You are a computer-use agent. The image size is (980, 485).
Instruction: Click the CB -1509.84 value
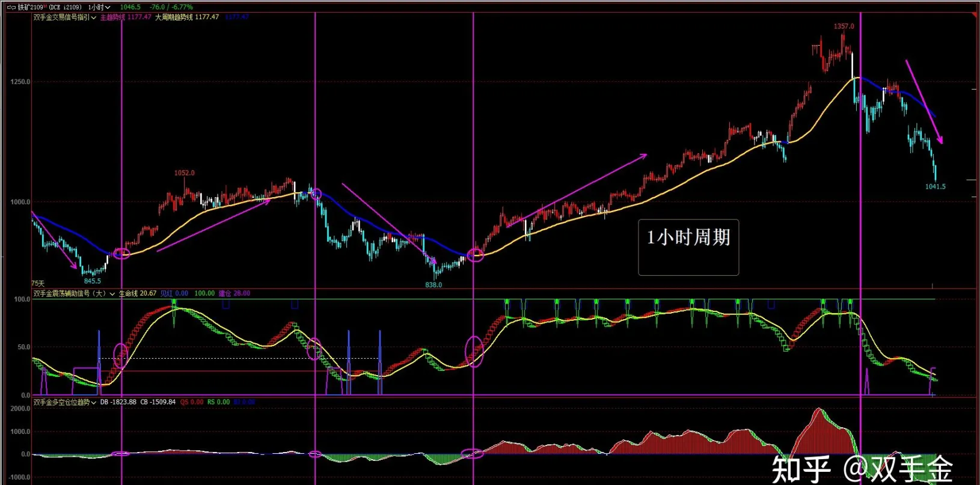158,402
